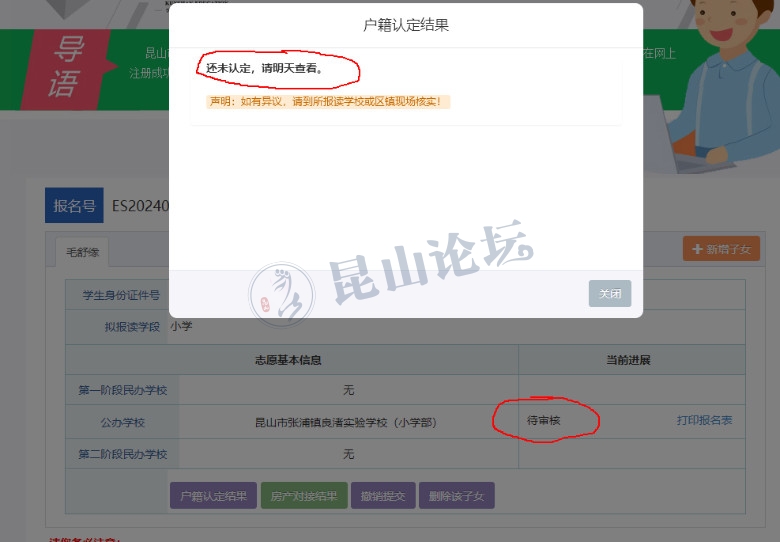This screenshot has width=780, height=542.
Task: Click the dialog title 户籍认定结果
Action: click(405, 25)
